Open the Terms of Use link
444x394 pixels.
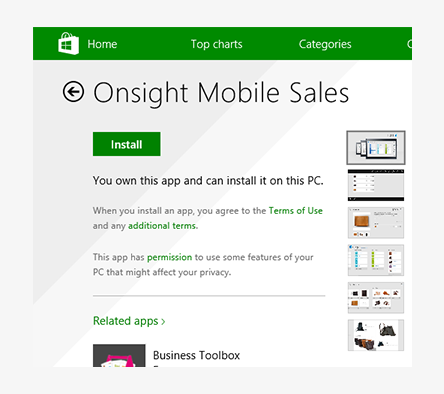pyautogui.click(x=296, y=211)
